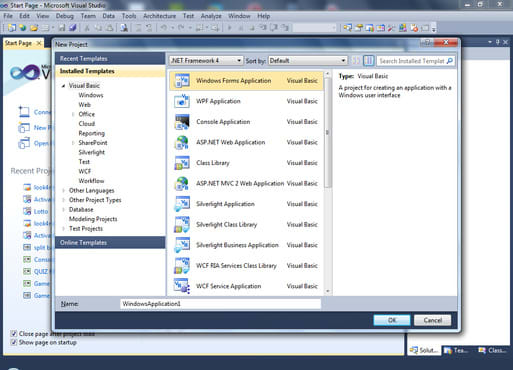Select the Workflow tree item
The image size is (513, 370).
[x=91, y=181]
